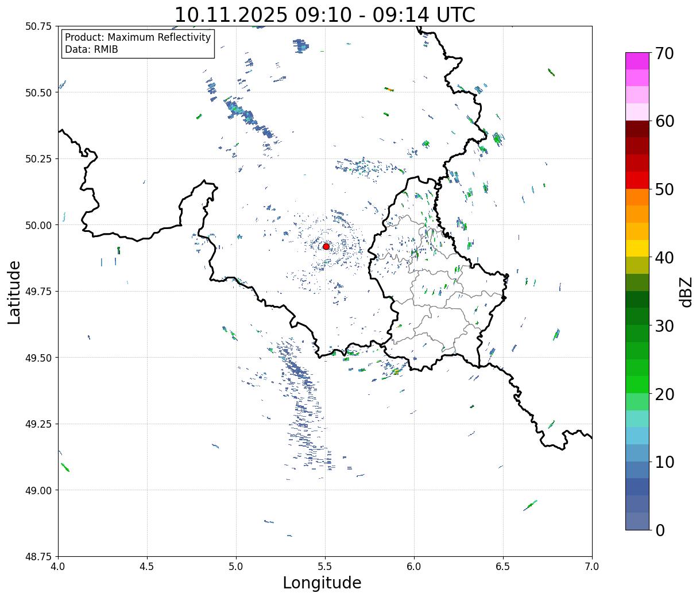This screenshot has height=597, width=700.
Task: Click the 50.00 latitude tick label
Action: (38, 225)
